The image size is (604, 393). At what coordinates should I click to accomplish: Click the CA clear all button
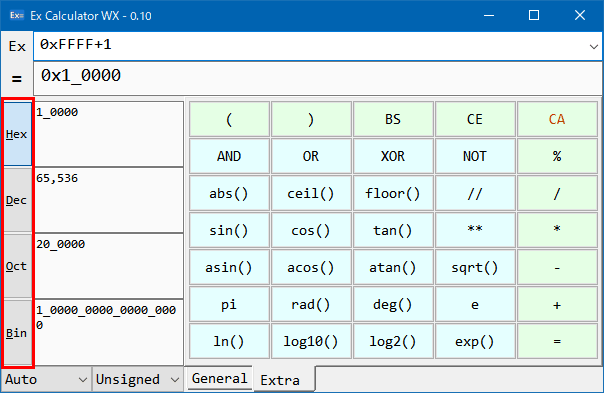(557, 119)
